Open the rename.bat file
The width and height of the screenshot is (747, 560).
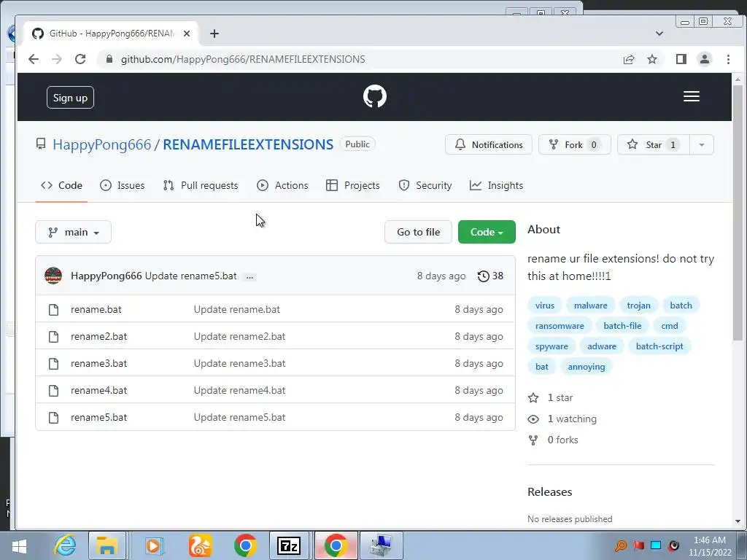pyautogui.click(x=96, y=309)
